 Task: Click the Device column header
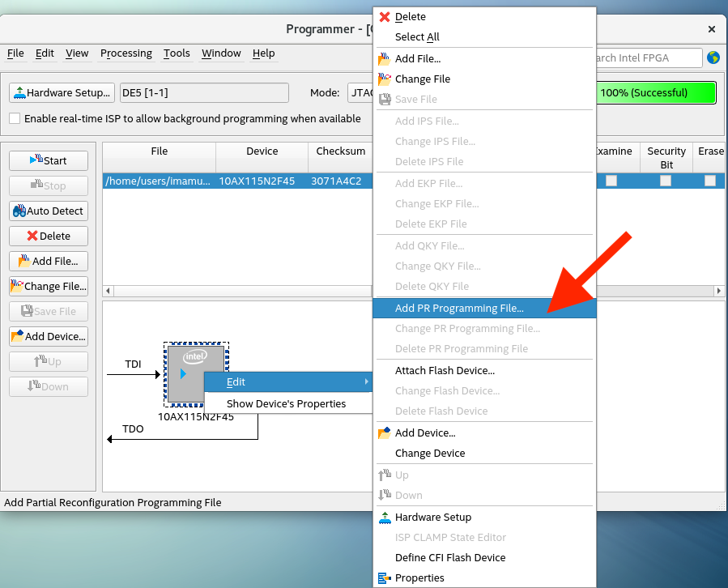(x=262, y=157)
